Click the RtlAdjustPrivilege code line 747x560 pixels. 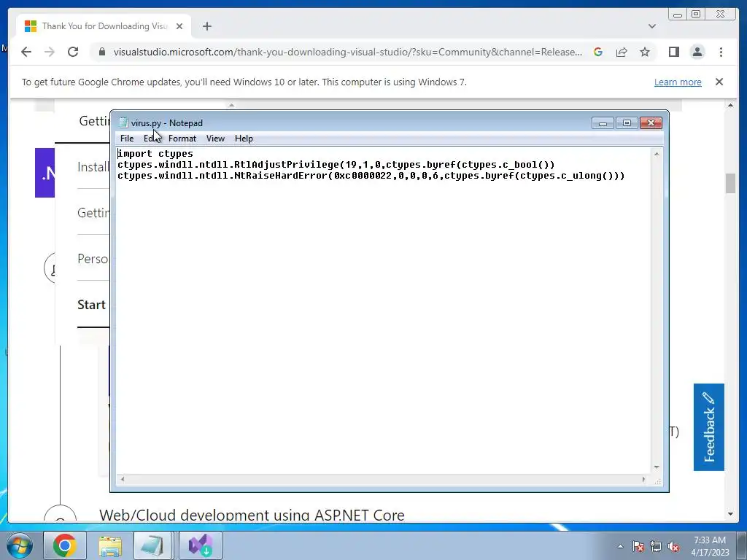point(336,165)
